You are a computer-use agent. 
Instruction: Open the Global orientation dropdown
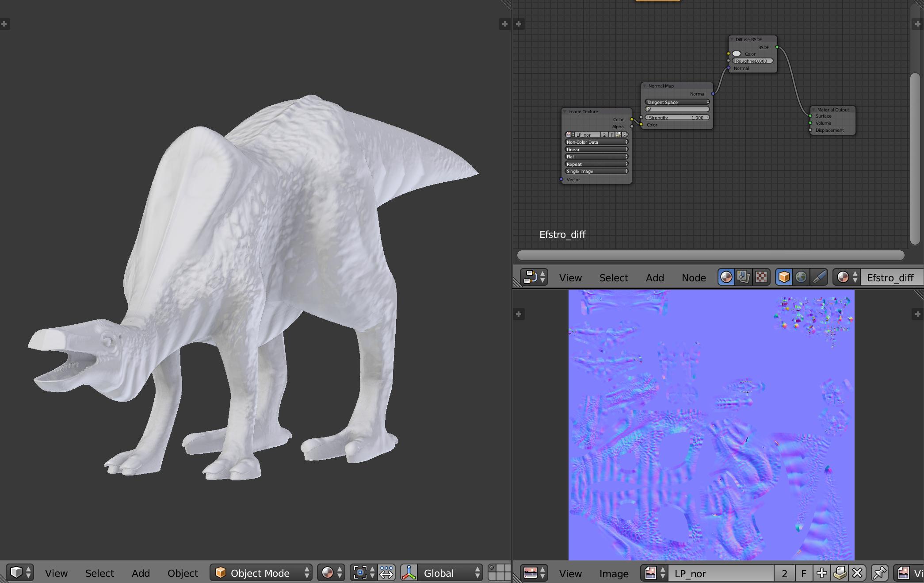[x=450, y=572]
